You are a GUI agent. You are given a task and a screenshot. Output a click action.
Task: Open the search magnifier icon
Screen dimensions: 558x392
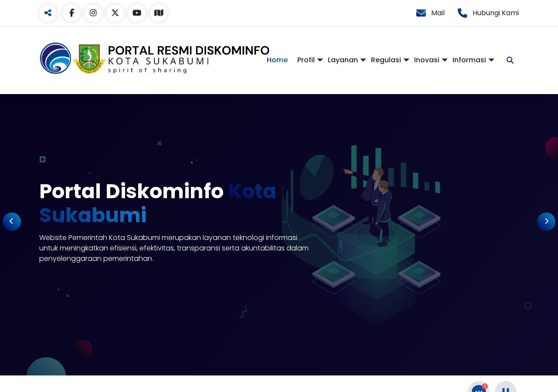click(x=510, y=60)
